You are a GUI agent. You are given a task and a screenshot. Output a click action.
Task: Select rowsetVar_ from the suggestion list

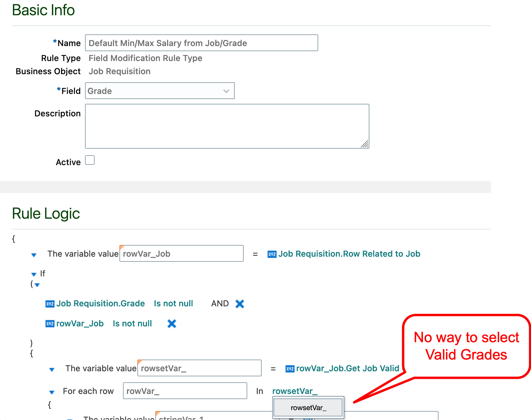(308, 407)
